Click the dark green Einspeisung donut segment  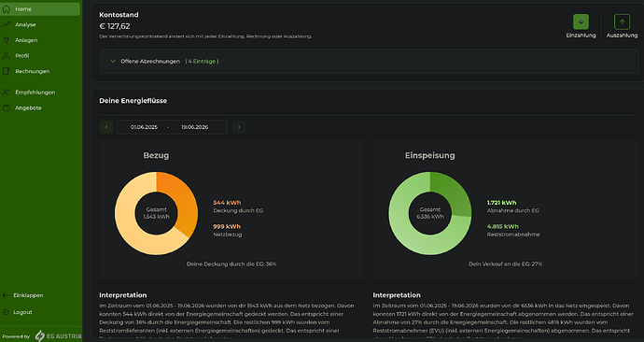tap(452, 192)
